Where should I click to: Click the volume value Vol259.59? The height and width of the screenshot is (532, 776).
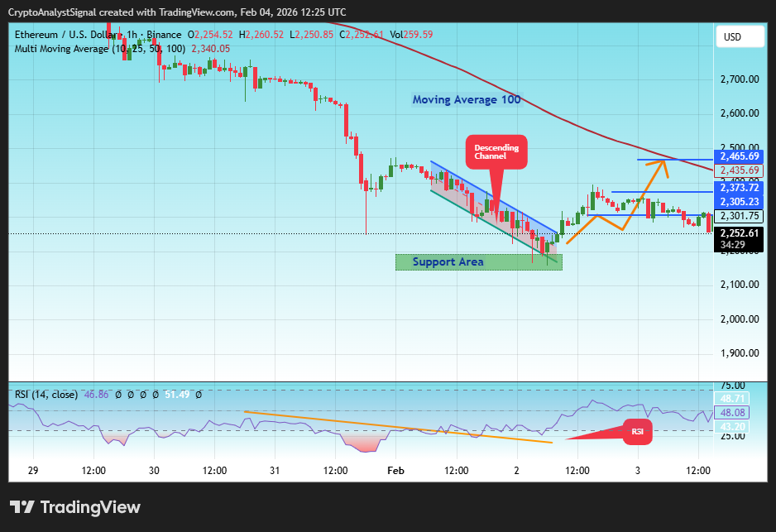pos(411,35)
